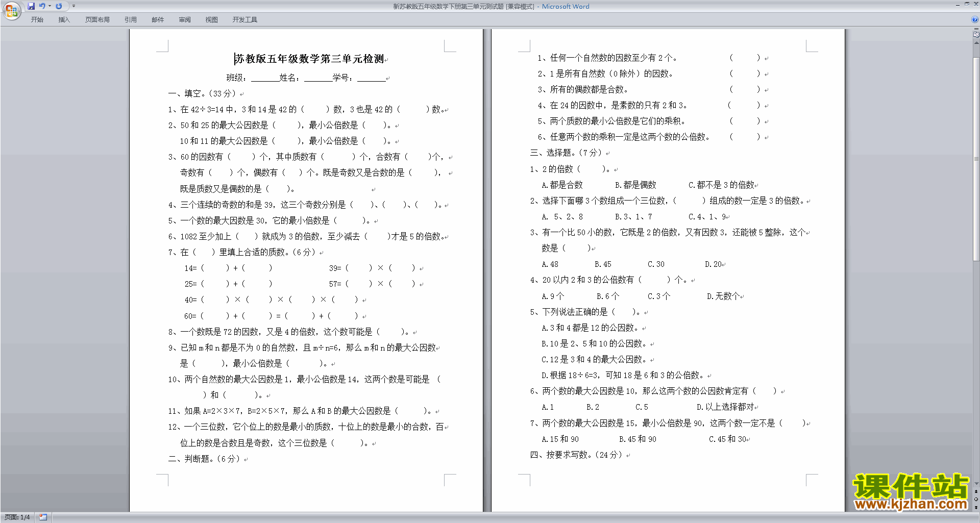The width and height of the screenshot is (980, 523).
Task: Restore down the Word window
Action: click(967, 5)
